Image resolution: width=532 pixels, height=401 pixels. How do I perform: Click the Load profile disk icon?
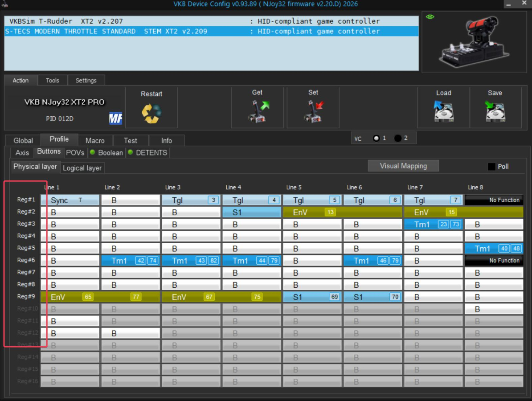[443, 111]
